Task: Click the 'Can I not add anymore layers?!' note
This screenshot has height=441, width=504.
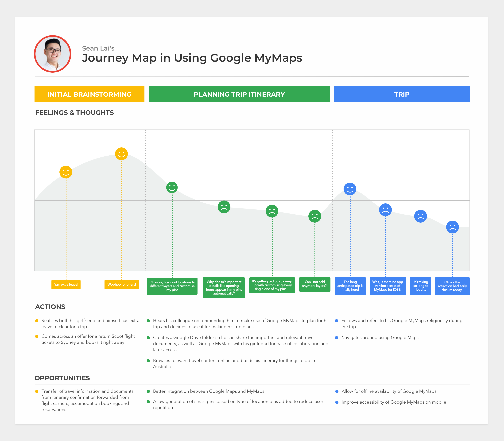Action: pos(315,284)
